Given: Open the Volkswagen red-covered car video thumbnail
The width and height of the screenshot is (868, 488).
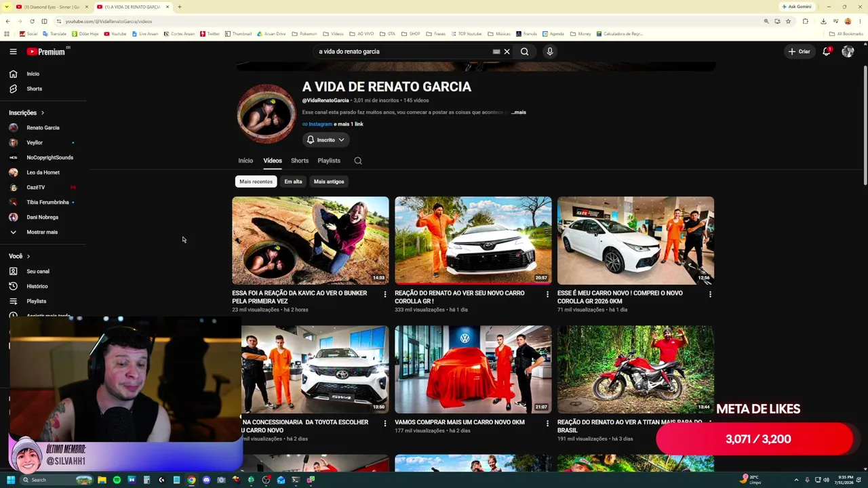Looking at the screenshot, I should [x=473, y=369].
